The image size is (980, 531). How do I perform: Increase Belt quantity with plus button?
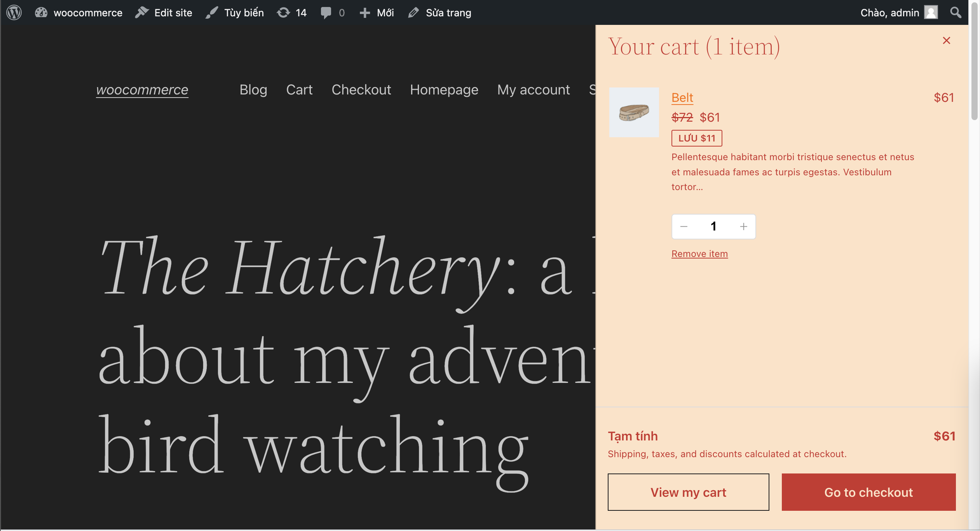click(743, 227)
